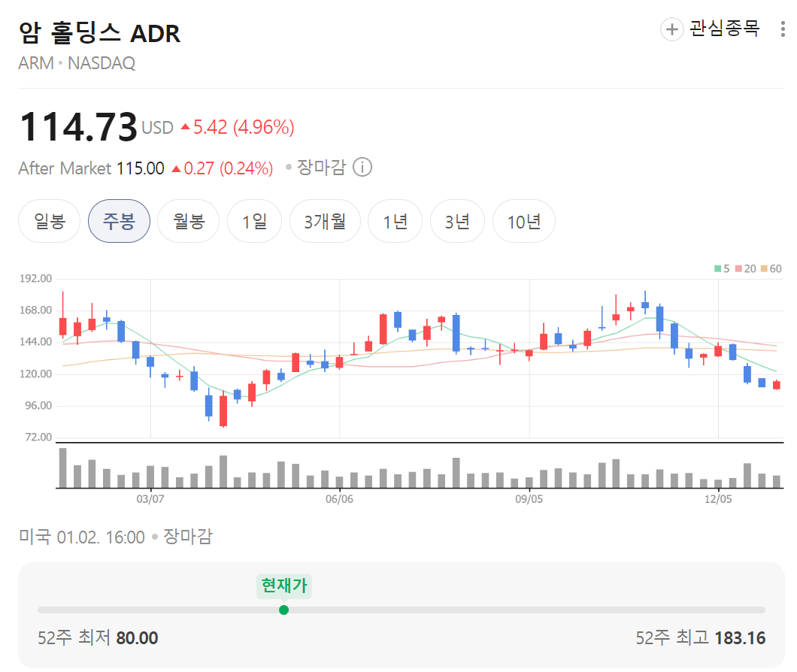Click the 06/06 date label on chart axis
This screenshot has width=797, height=672.
[x=340, y=499]
